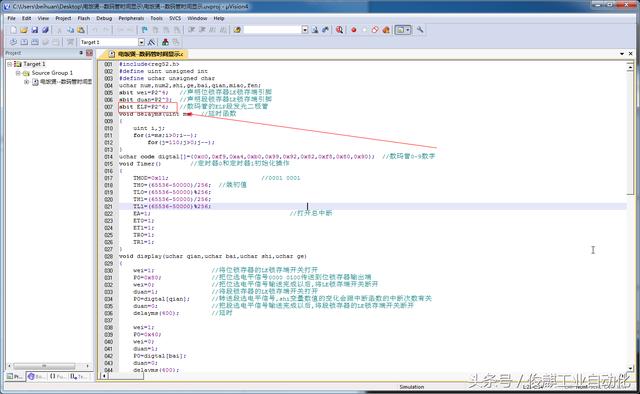The image size is (640, 394).
Task: Switch to the Project tab at panel bottom
Action: pos(15,376)
